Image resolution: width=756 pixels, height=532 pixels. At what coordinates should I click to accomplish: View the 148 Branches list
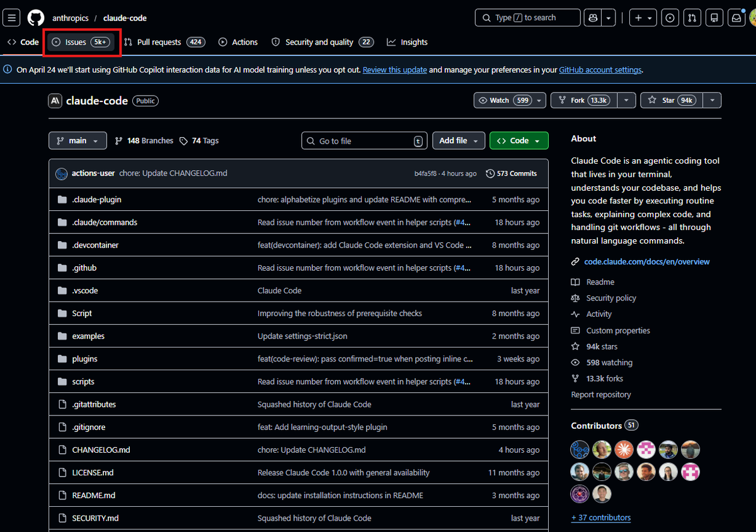pos(144,141)
